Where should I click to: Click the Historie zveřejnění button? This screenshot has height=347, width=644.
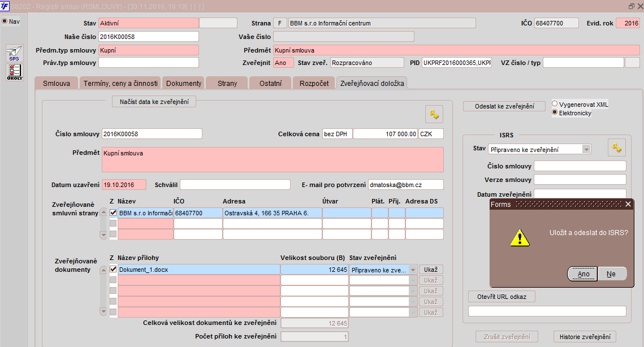click(584, 337)
